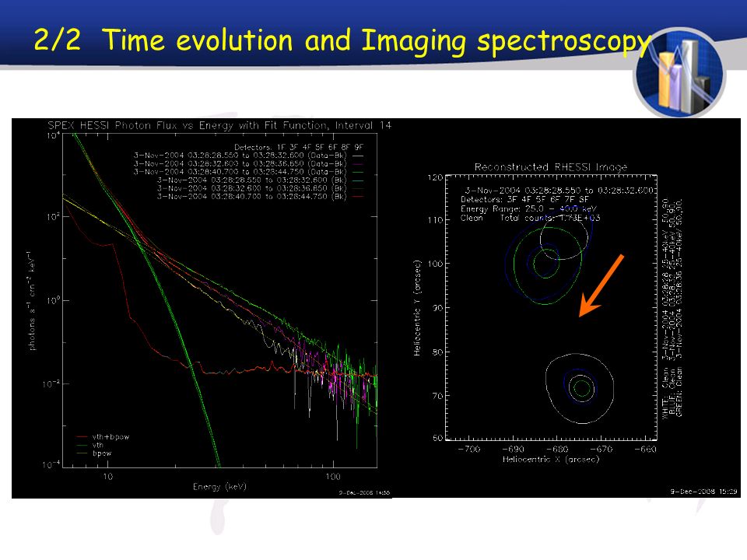Screen dimensions: 747x560
Task: Click the "-670" tick on Heliocentric X axis
Action: [x=601, y=449]
